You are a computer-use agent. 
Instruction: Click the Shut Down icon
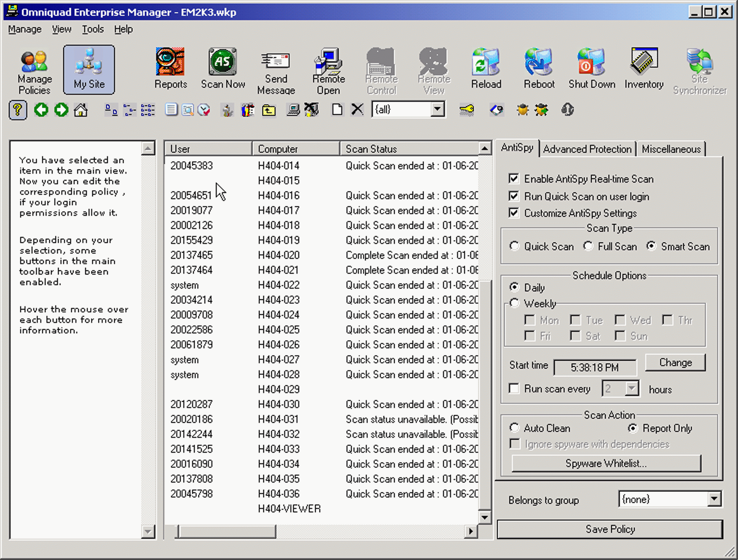tap(592, 69)
